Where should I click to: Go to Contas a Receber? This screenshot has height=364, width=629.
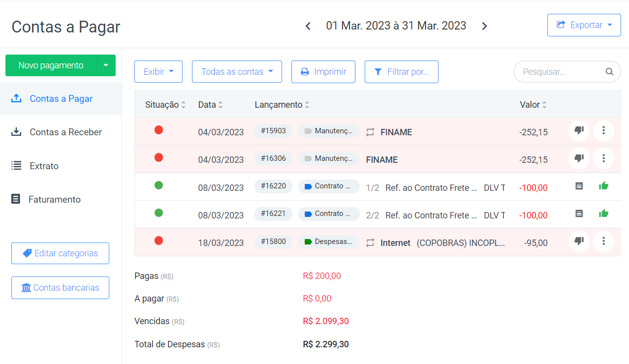[x=65, y=132]
